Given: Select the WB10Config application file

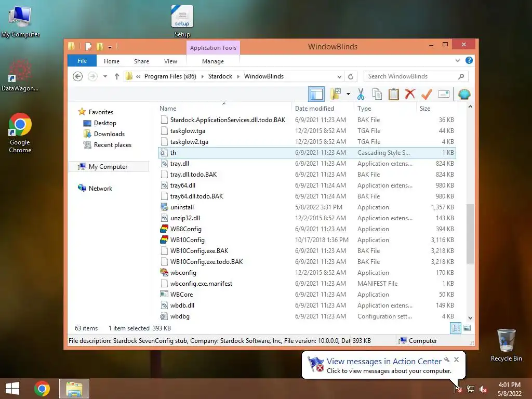Looking at the screenshot, I should pos(307,240).
